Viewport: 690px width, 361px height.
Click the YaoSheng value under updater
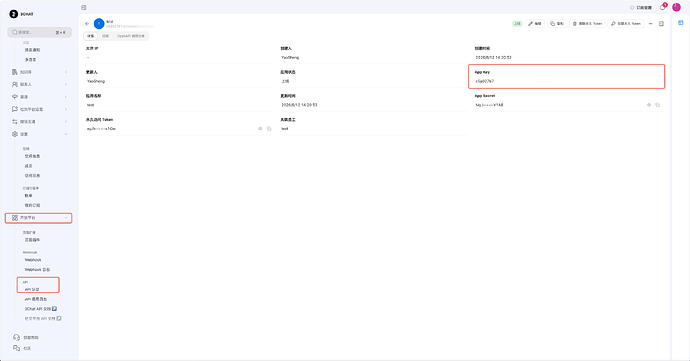tap(96, 81)
